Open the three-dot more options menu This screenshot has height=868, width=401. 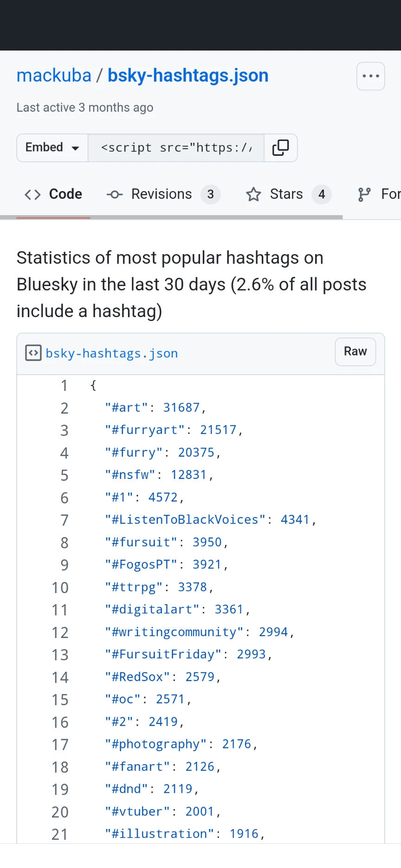point(370,76)
